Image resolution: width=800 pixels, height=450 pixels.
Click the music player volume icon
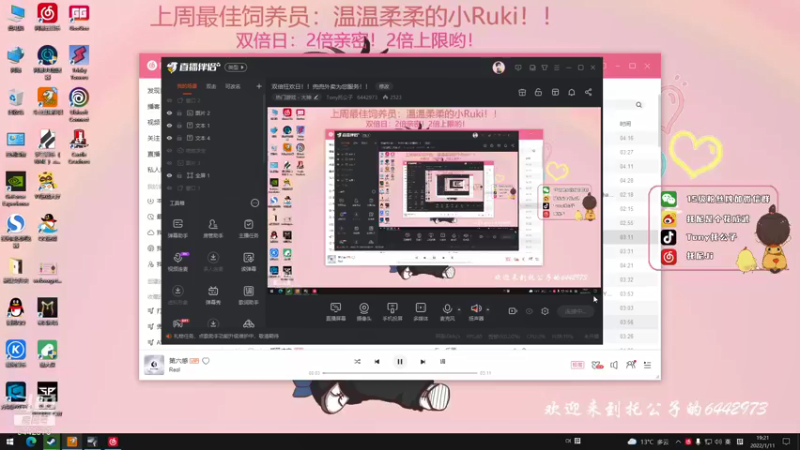click(614, 365)
